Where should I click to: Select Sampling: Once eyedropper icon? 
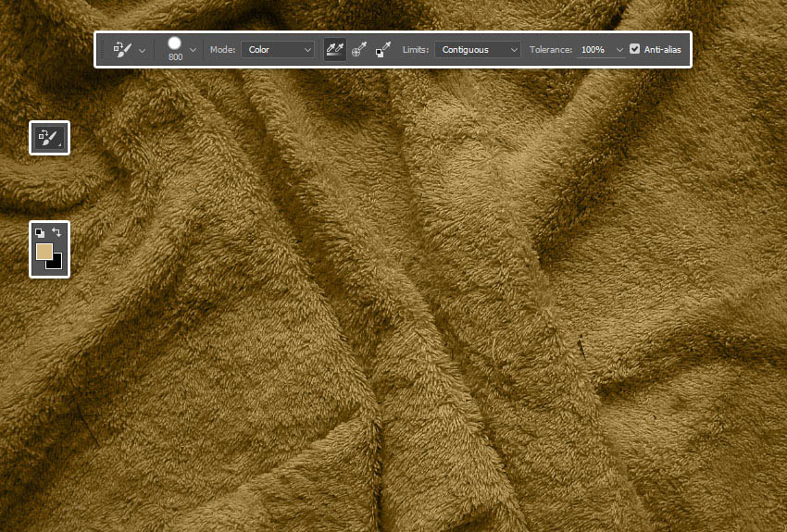tap(359, 50)
